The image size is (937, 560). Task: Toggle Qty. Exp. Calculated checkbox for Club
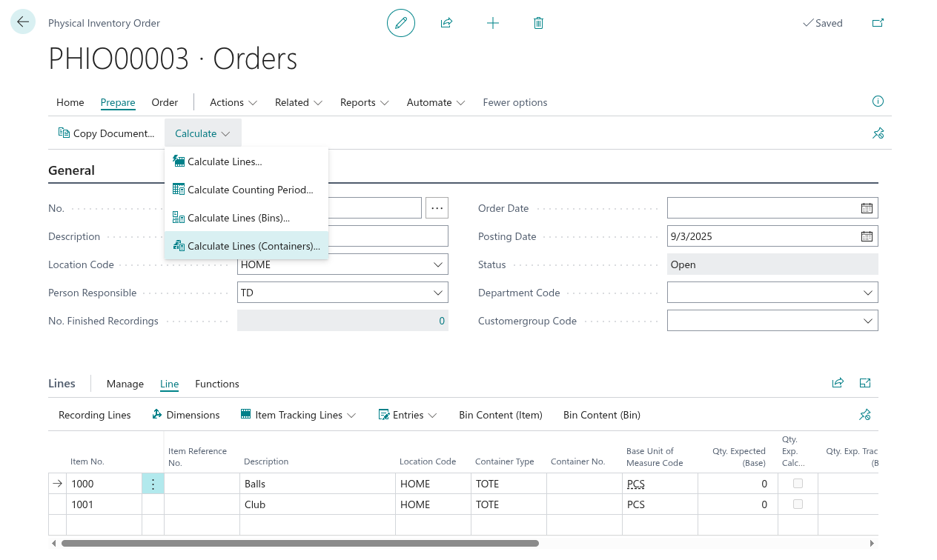point(798,504)
